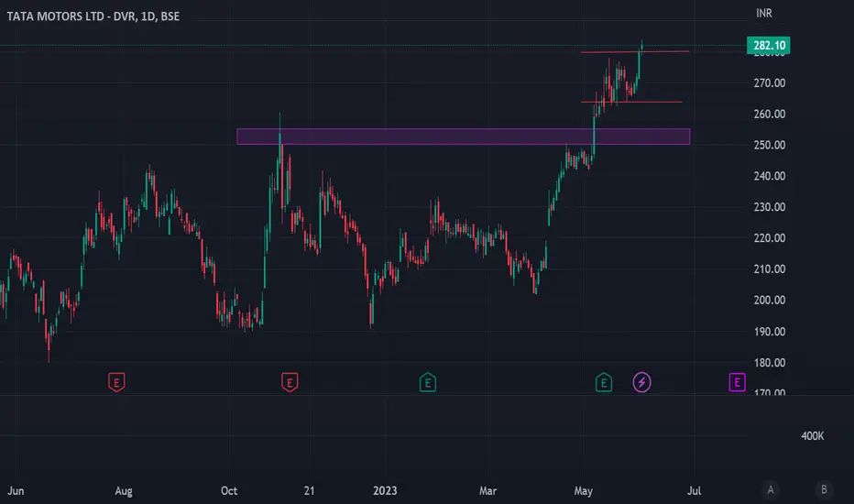Click the 190.00 price axis label

click(769, 332)
